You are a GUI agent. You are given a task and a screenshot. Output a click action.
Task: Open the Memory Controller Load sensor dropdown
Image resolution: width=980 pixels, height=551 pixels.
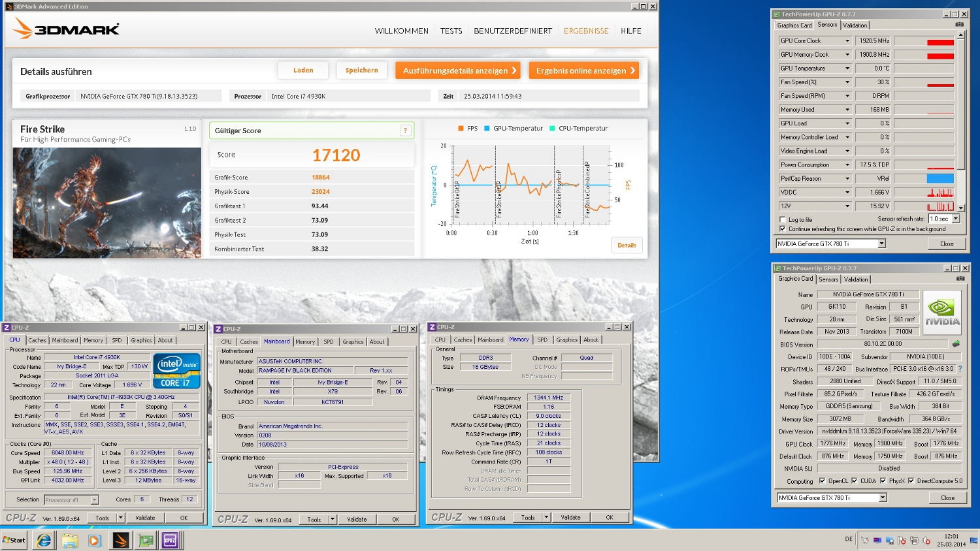pyautogui.click(x=847, y=137)
